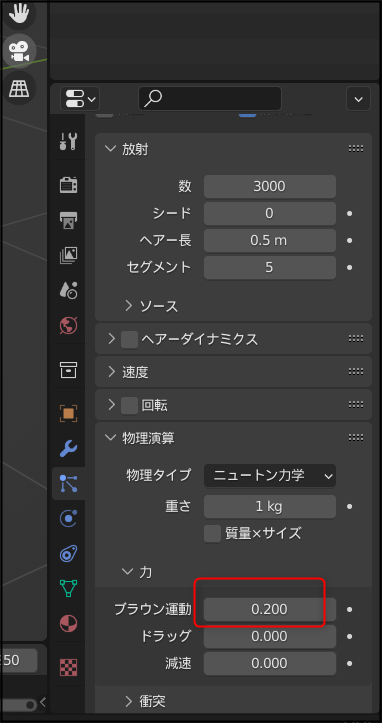This screenshot has width=382, height=723.
Task: Open the Particle properties tab
Action: pos(69,483)
